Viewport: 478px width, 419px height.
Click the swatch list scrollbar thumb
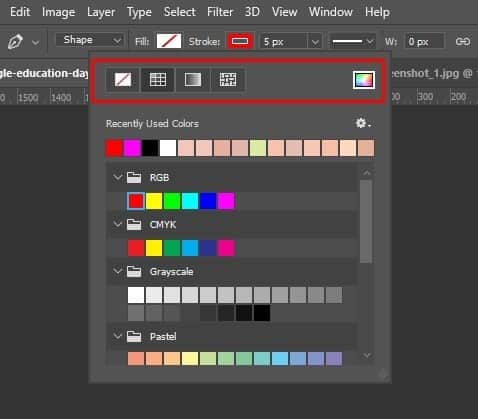[366, 221]
